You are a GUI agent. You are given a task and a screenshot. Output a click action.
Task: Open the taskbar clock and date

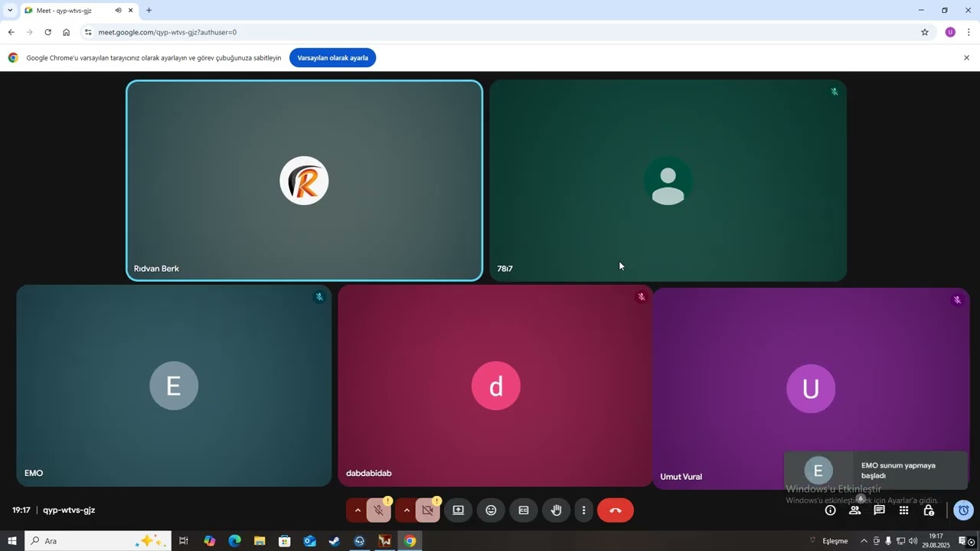click(936, 541)
